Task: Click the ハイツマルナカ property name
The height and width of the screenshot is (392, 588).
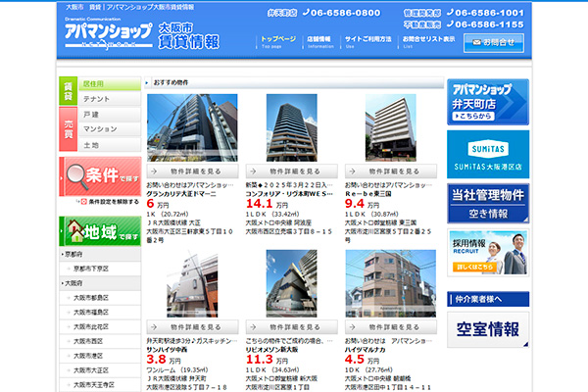Action: click(365, 350)
